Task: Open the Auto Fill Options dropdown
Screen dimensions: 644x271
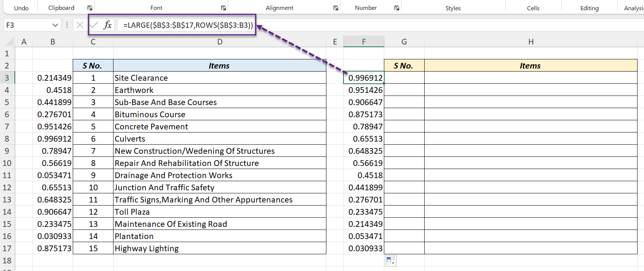Action: (x=391, y=261)
